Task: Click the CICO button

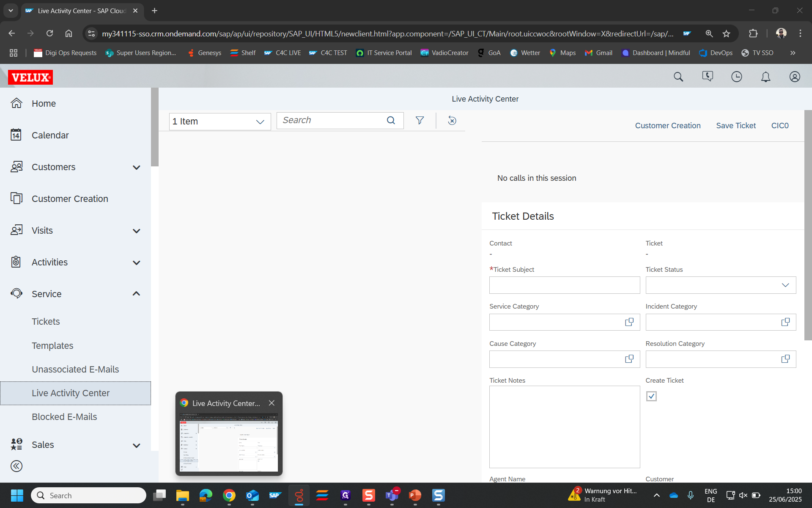Action: [x=780, y=126]
